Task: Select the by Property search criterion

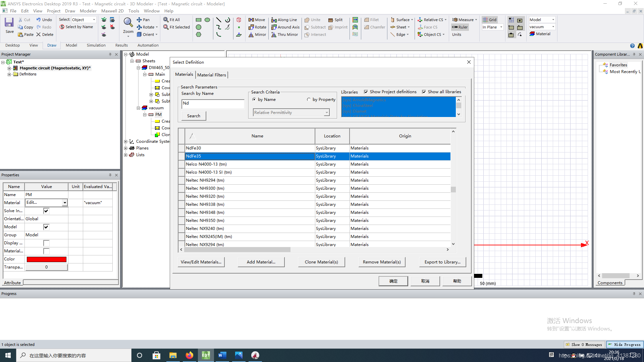Action: [309, 100]
